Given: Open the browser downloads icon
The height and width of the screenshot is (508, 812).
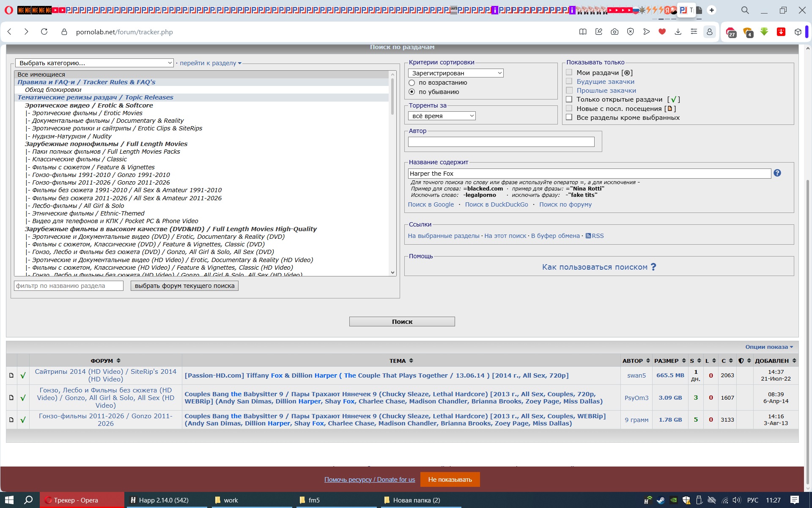Looking at the screenshot, I should coord(678,32).
